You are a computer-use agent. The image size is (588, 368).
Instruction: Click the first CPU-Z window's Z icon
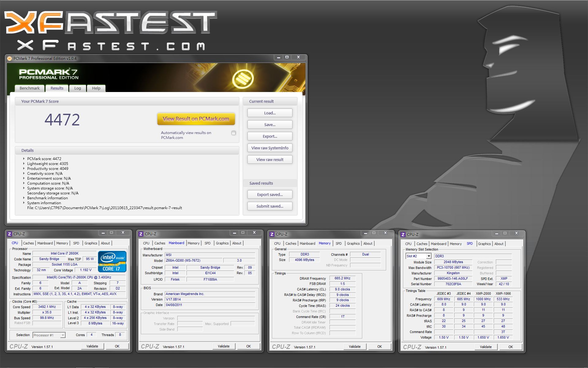(9, 234)
